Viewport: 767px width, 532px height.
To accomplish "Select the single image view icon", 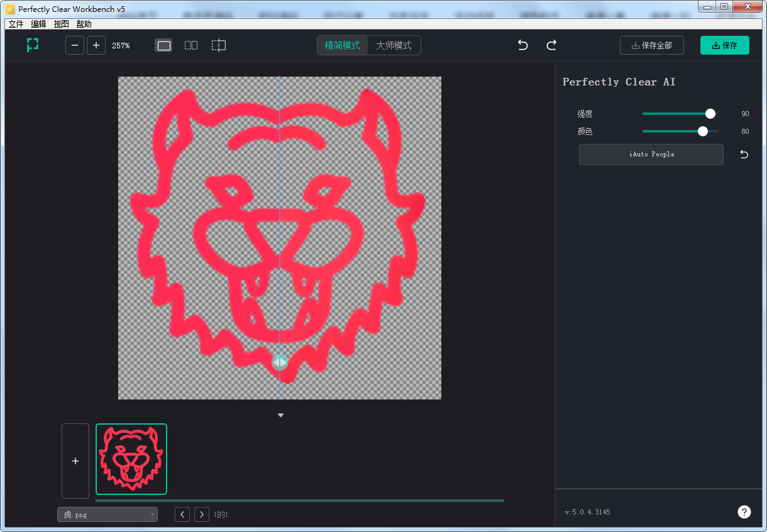I will click(163, 45).
